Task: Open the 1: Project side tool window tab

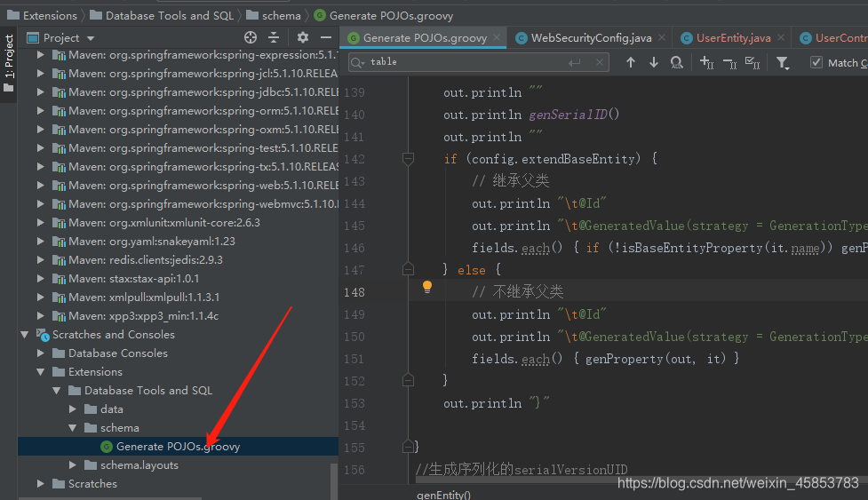Action: coord(8,64)
